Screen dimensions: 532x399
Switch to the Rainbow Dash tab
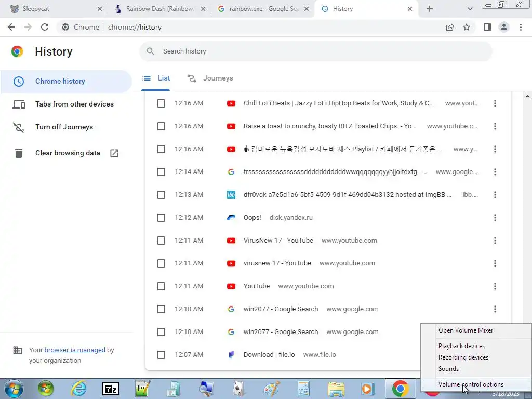[159, 9]
